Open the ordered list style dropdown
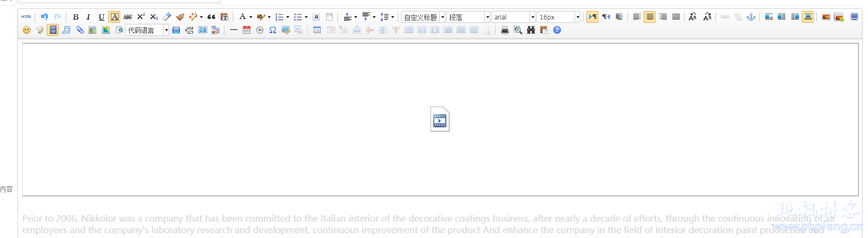 pyautogui.click(x=288, y=17)
